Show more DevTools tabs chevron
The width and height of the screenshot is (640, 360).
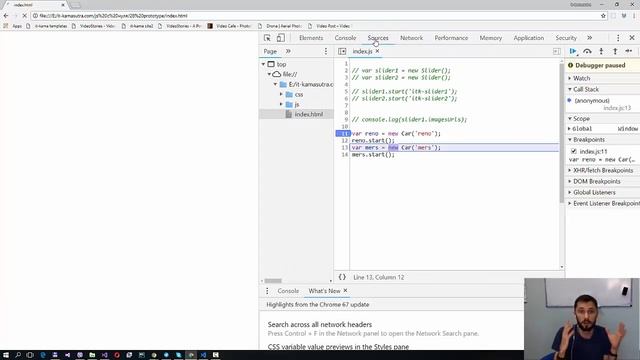589,38
